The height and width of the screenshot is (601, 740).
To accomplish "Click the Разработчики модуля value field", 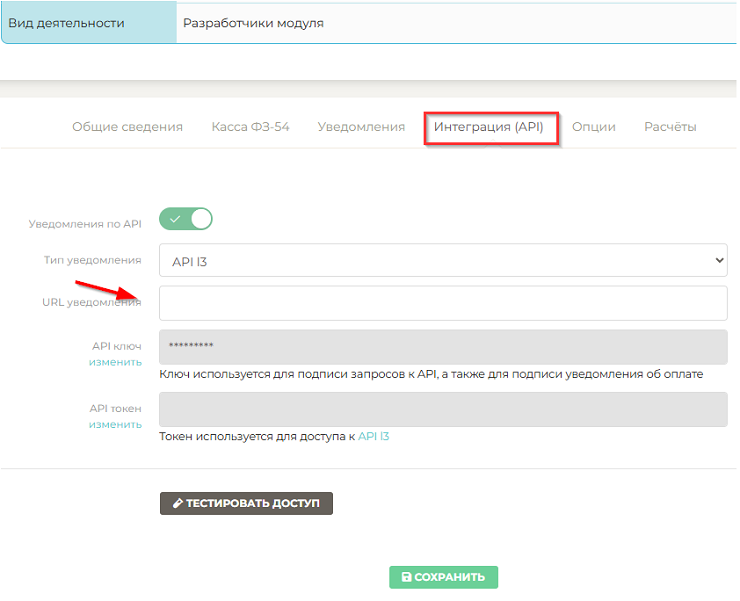I will tap(455, 23).
